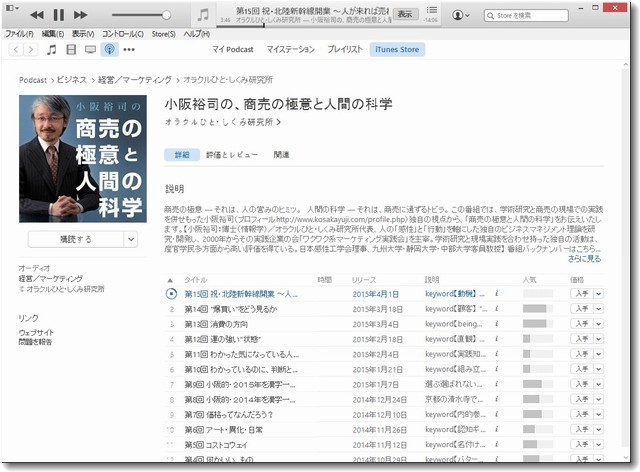This screenshot has width=640, height=472.
Task: Click the sort triangle in episode table header
Action: coord(170,280)
